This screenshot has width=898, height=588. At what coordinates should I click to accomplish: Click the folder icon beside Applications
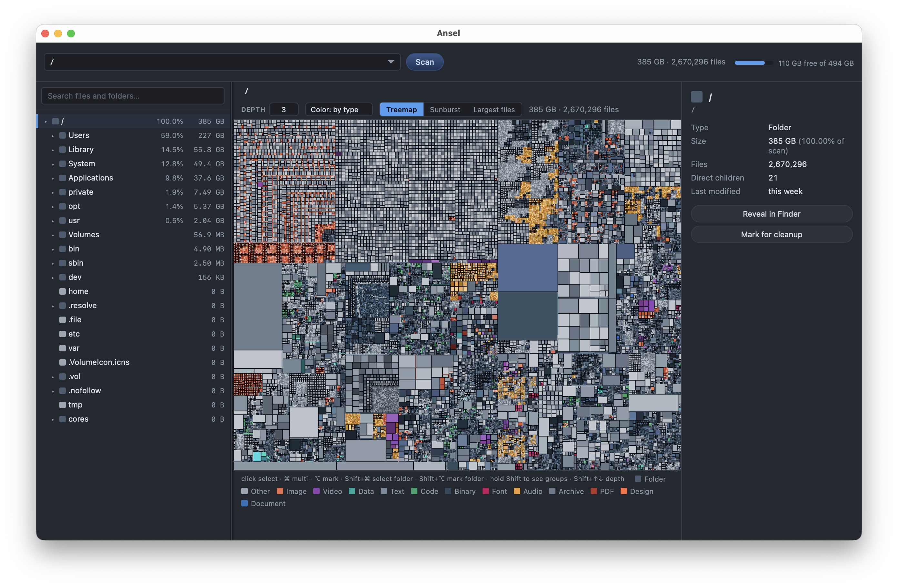pos(63,178)
